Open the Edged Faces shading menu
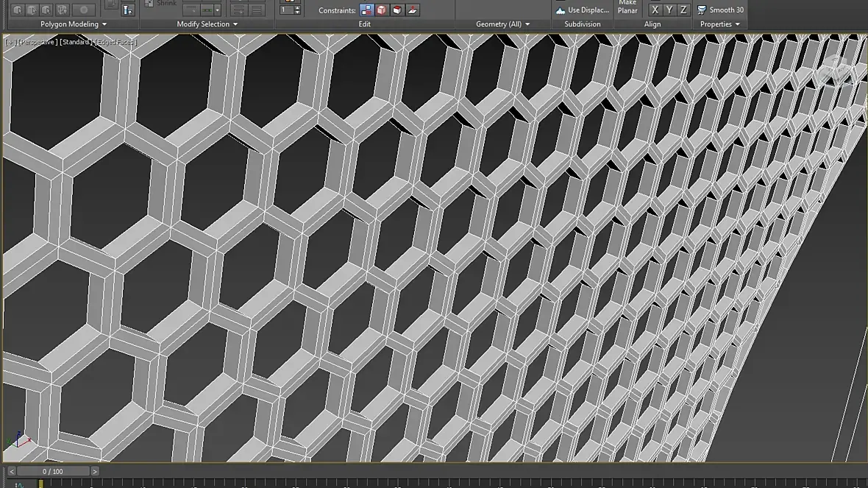 (x=115, y=42)
